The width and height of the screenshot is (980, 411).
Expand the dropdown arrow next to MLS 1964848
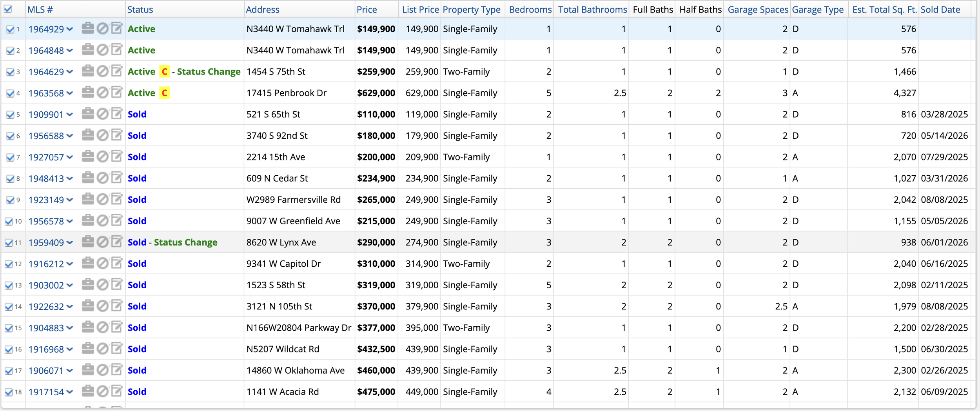coord(70,50)
